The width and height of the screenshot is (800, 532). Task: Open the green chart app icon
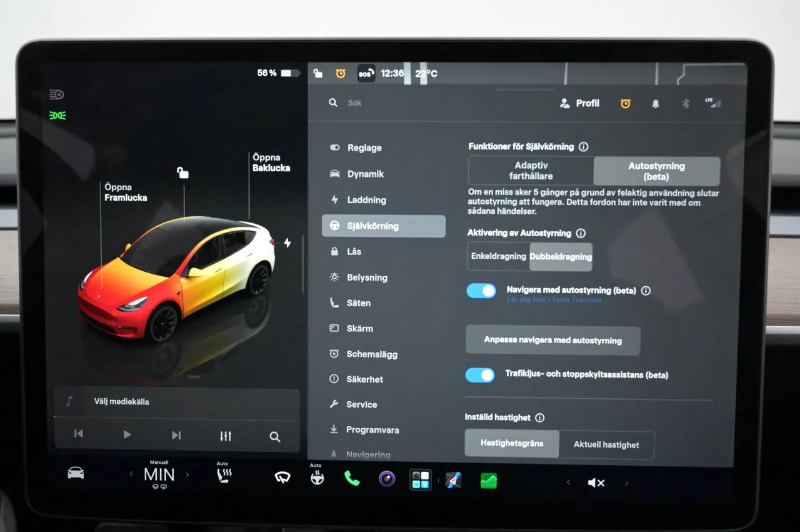[x=488, y=481]
